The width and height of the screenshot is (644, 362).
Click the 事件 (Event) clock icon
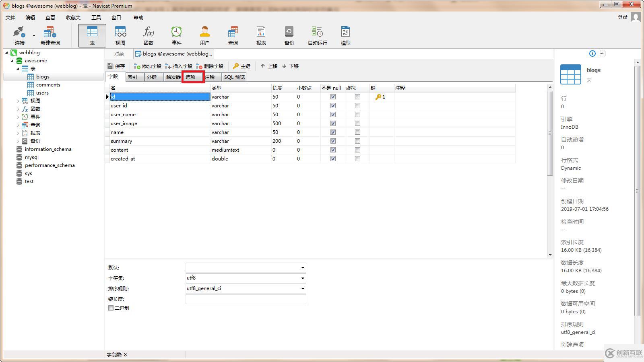point(176,35)
